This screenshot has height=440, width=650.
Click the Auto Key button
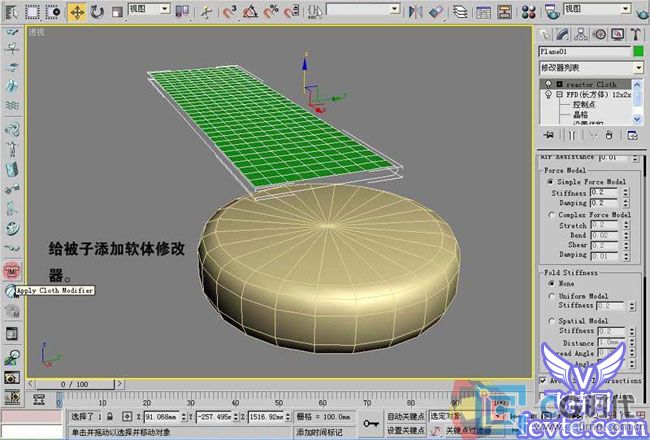pos(405,416)
